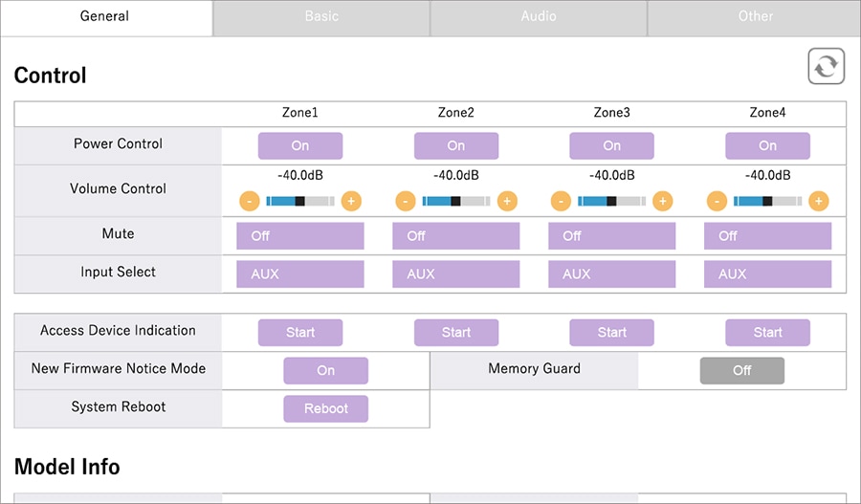
Task: Expand Zone4 Input Select AUX dropdown
Action: pos(767,274)
